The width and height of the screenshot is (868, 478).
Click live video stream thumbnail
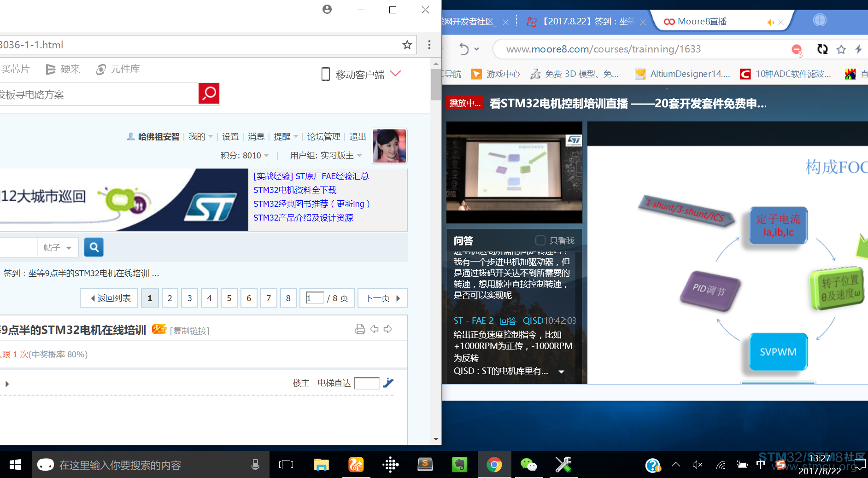click(x=514, y=173)
